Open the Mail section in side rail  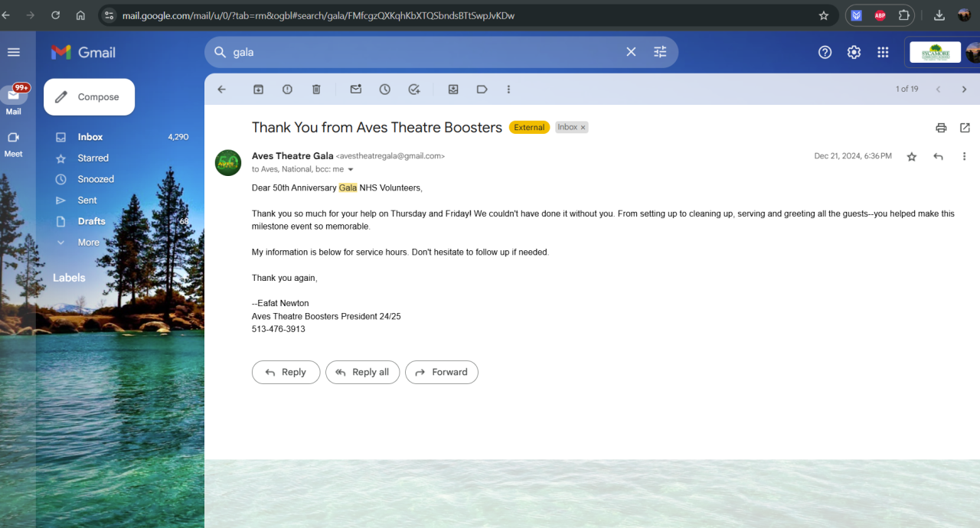click(x=14, y=100)
